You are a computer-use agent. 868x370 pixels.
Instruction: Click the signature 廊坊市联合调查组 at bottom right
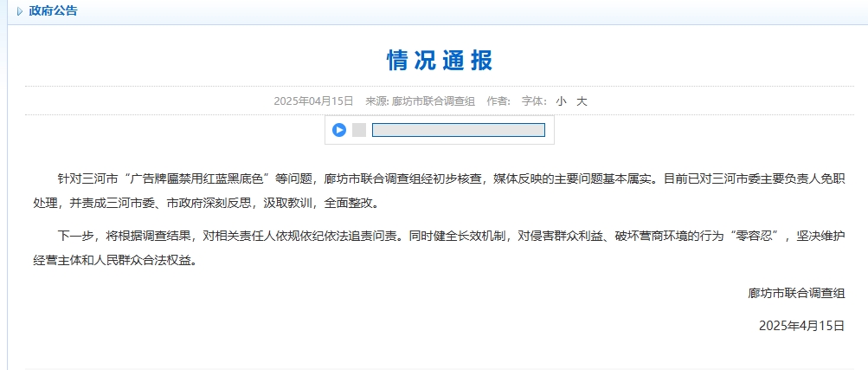click(796, 293)
